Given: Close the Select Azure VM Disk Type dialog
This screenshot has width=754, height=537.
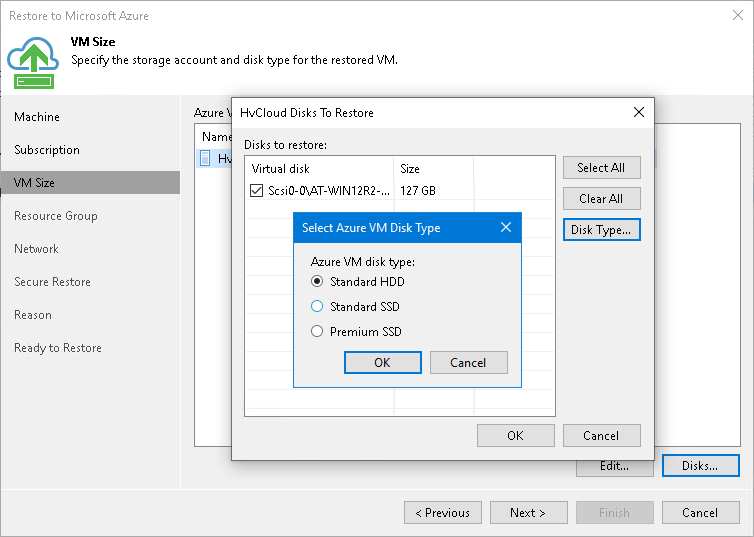Looking at the screenshot, I should click(506, 228).
